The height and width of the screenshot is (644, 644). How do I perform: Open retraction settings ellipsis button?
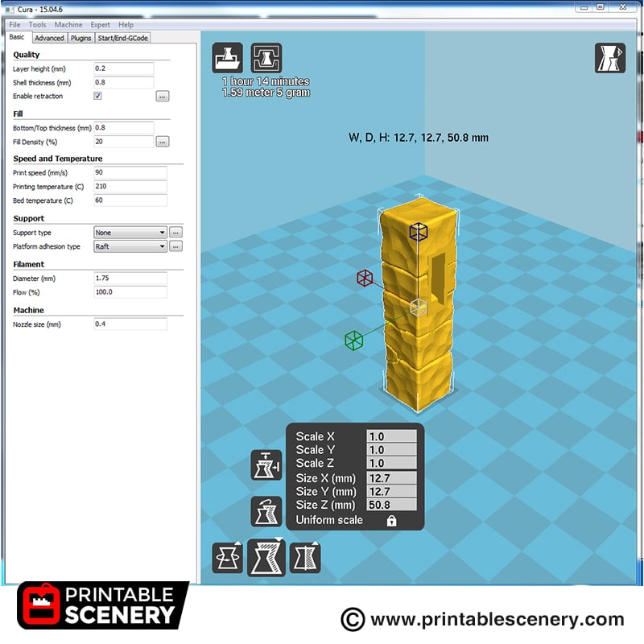[x=163, y=97]
